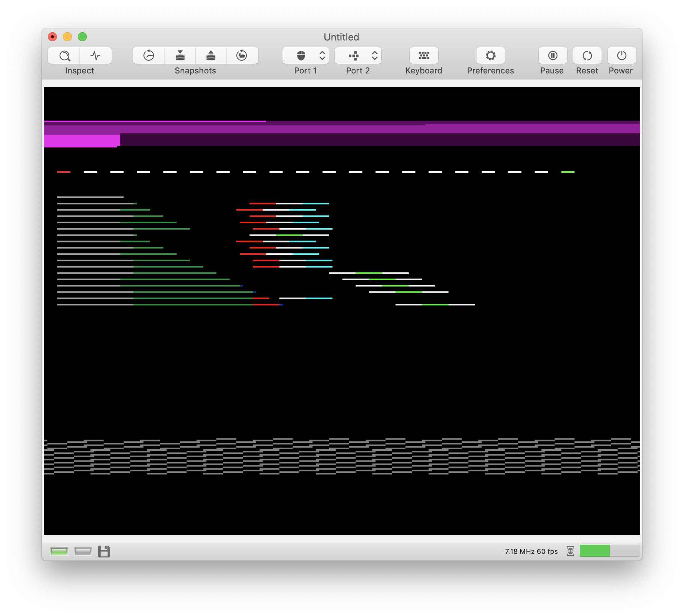Reset the emulated machine
Viewport: 684px width, 616px height.
(587, 56)
